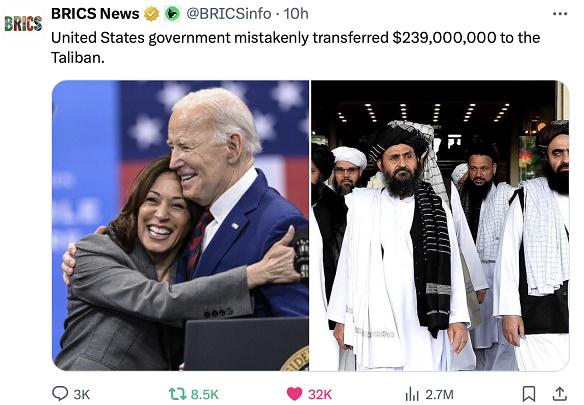
Task: Click the 2.7M views count
Action: 439,394
